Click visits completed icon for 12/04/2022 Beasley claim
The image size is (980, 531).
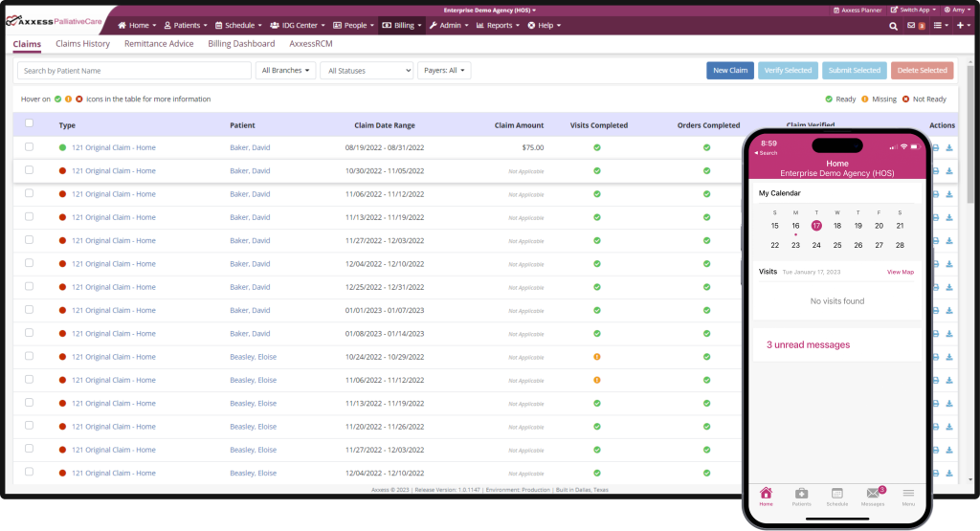(x=597, y=473)
